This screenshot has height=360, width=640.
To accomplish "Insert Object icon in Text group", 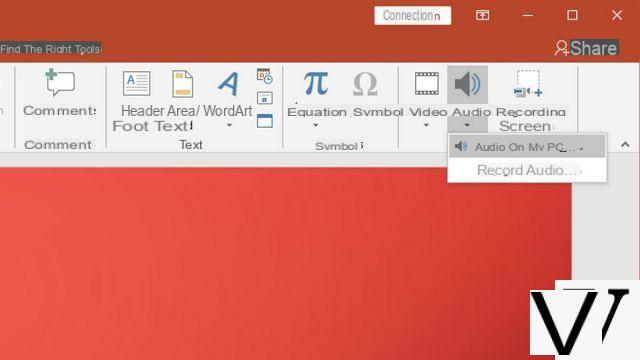I will point(264,121).
